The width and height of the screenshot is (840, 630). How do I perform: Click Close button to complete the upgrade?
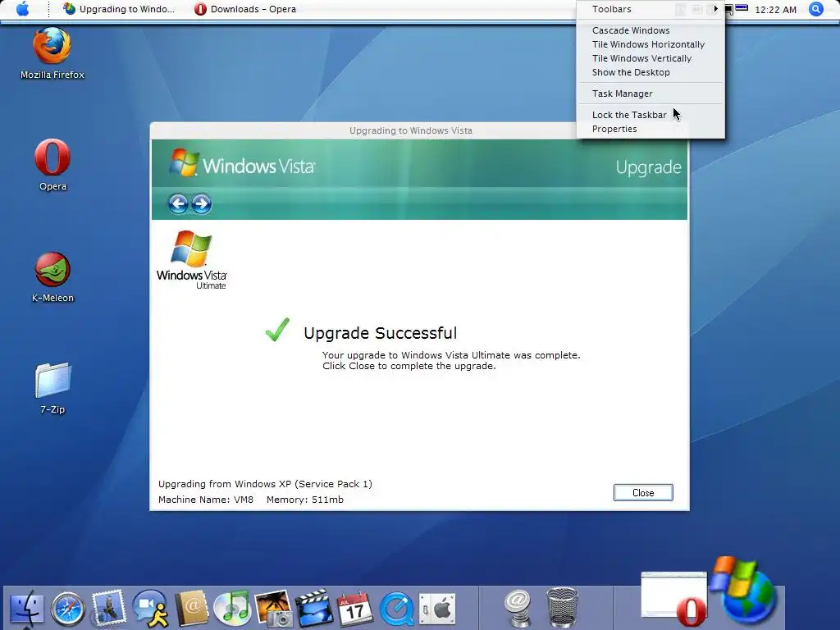[x=643, y=493]
